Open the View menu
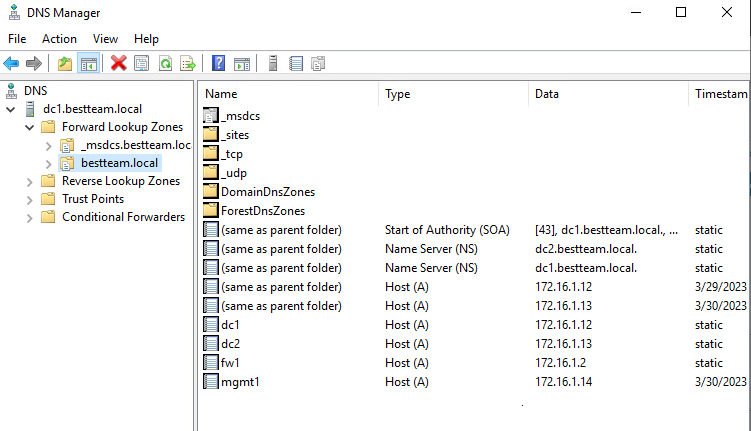 (105, 39)
